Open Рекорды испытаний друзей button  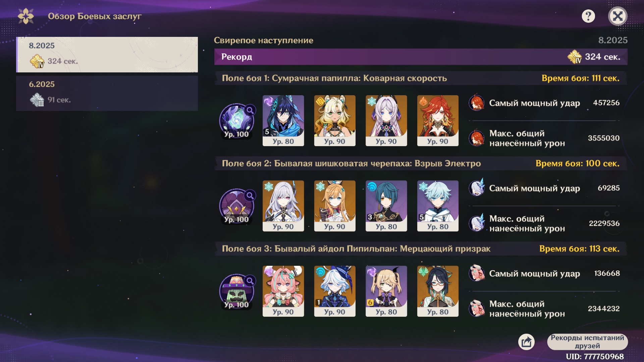click(587, 342)
